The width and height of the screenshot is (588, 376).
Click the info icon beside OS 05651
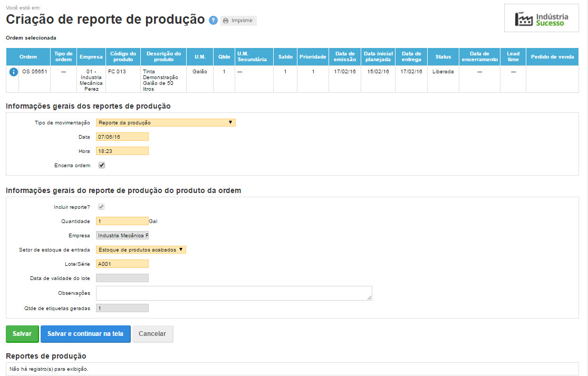click(14, 72)
